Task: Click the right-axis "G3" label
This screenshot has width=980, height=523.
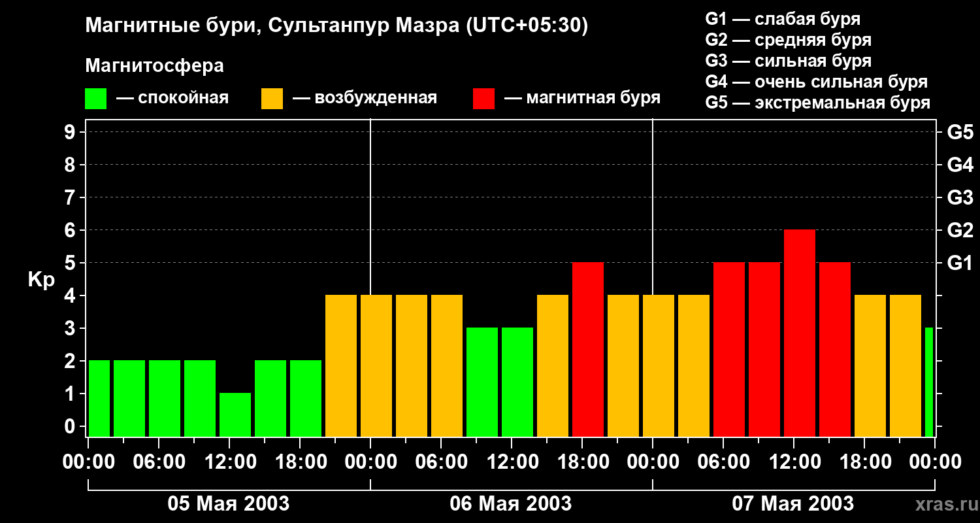Action: pyautogui.click(x=960, y=198)
